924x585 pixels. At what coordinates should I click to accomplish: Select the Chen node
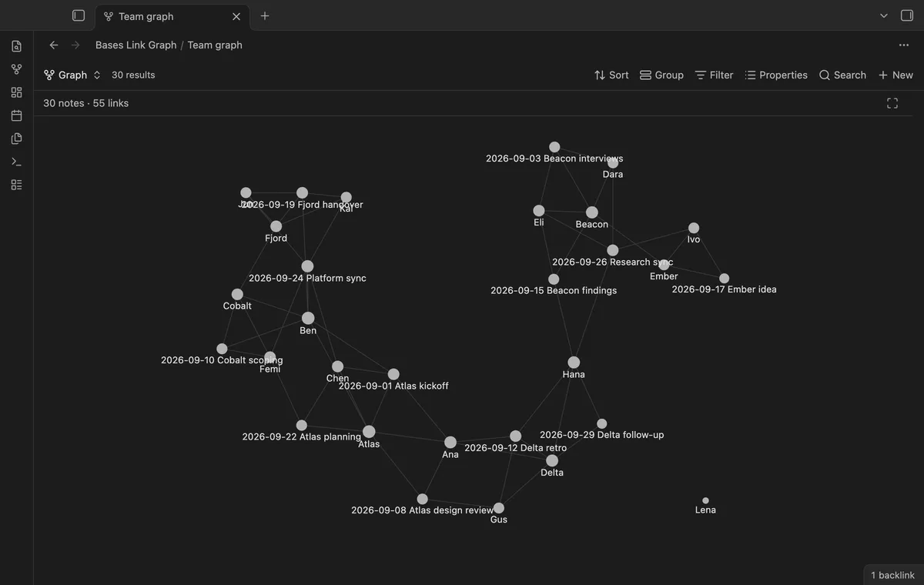tap(337, 366)
